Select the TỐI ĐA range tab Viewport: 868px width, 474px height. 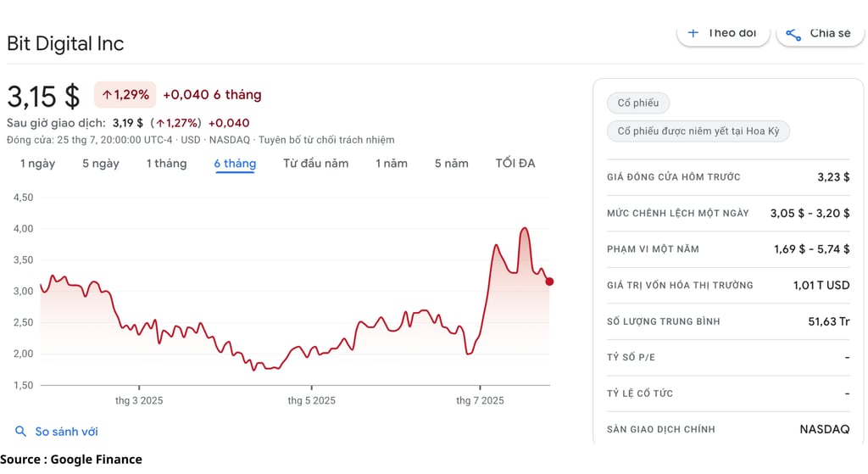click(x=515, y=164)
